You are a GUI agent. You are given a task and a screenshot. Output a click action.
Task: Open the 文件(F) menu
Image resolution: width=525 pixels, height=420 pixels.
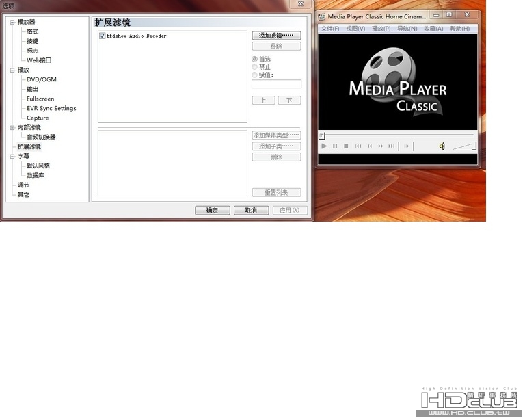pos(329,29)
